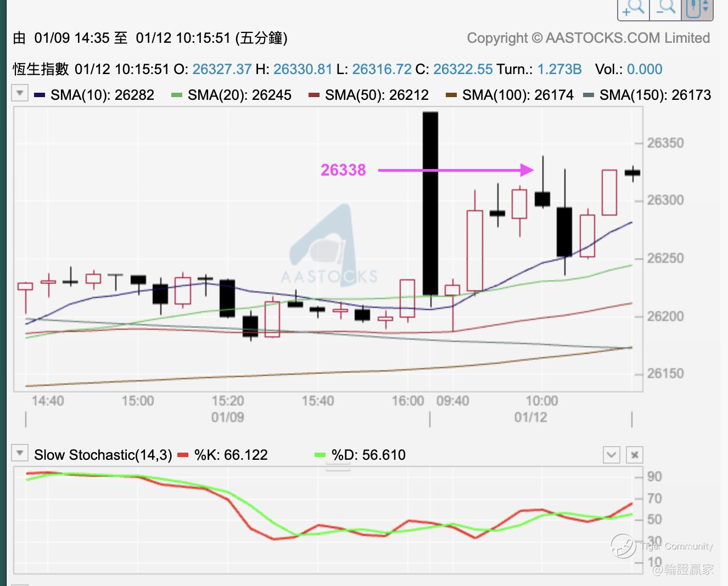Click the 01/12 date axis label
The width and height of the screenshot is (728, 586).
(x=531, y=418)
